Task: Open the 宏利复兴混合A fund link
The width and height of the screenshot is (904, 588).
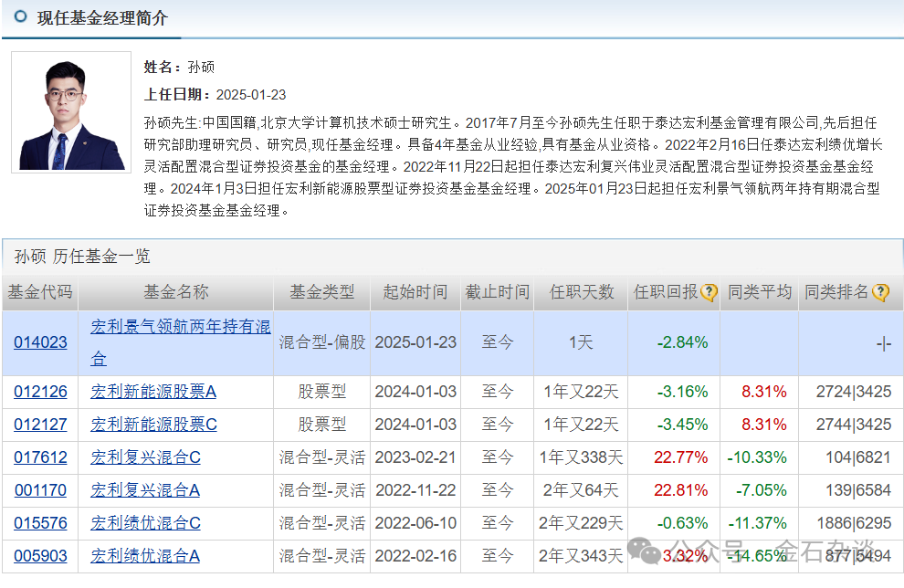Action: (145, 490)
